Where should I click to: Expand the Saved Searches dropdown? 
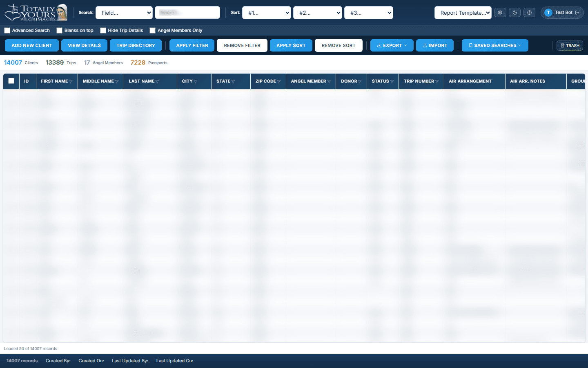(495, 45)
